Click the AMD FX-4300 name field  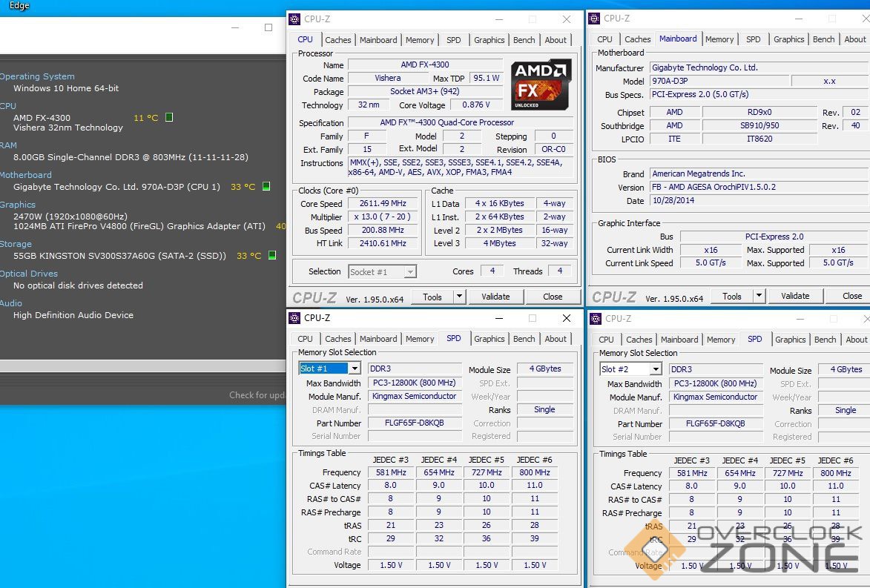point(425,65)
